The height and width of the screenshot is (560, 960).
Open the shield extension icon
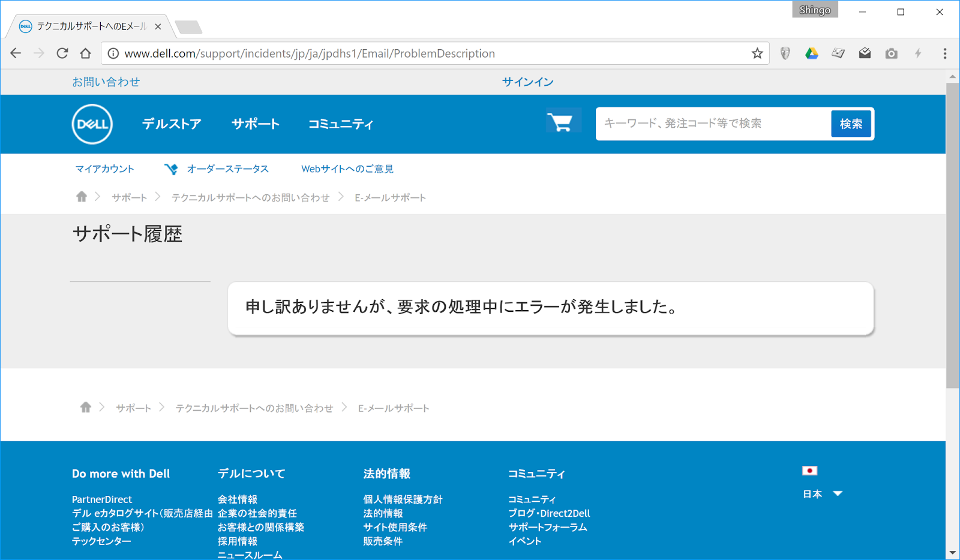[785, 53]
